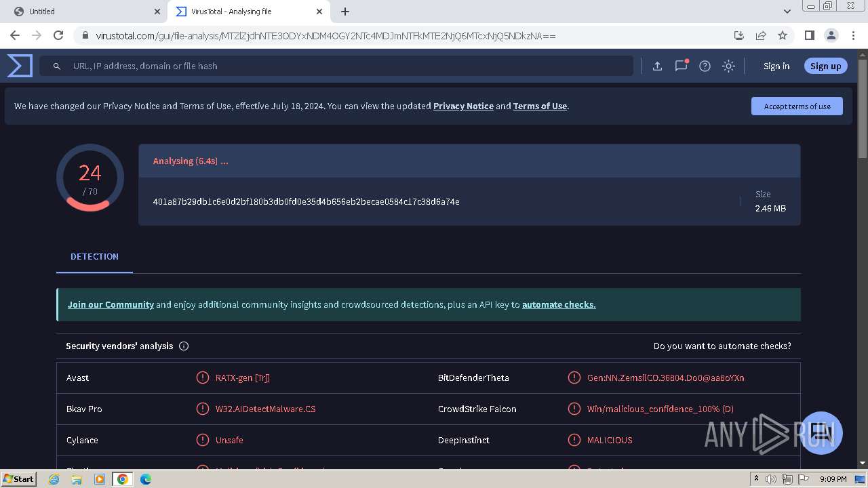This screenshot has width=868, height=488.
Task: Click BitDefenderTheta alert icon
Action: tap(574, 378)
